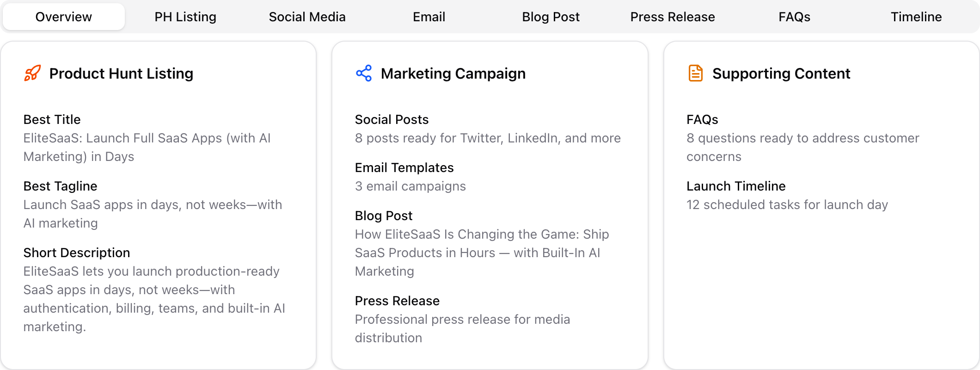Image resolution: width=980 pixels, height=370 pixels.
Task: Go to the Email tab
Action: [x=429, y=17]
